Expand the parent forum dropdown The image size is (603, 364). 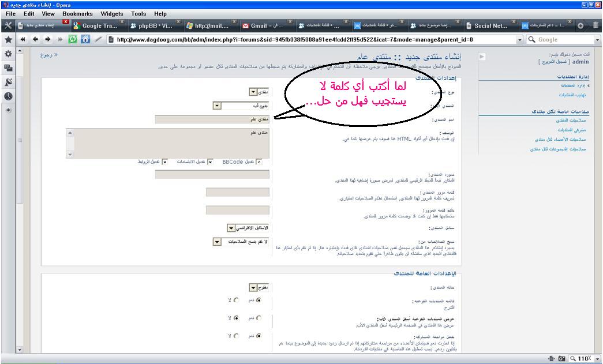coord(217,106)
